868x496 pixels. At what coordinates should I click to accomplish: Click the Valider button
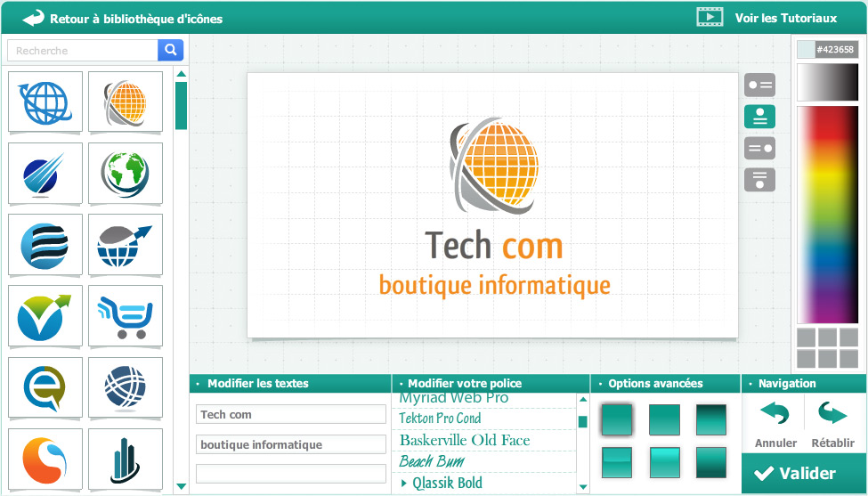point(803,474)
